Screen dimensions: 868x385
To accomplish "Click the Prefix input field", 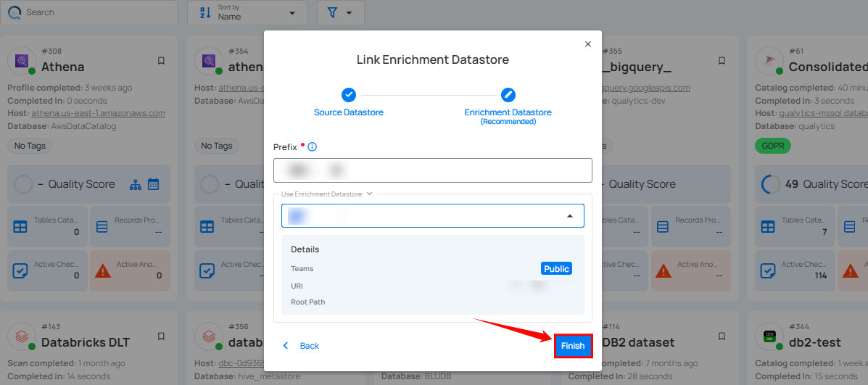I will pos(432,170).
